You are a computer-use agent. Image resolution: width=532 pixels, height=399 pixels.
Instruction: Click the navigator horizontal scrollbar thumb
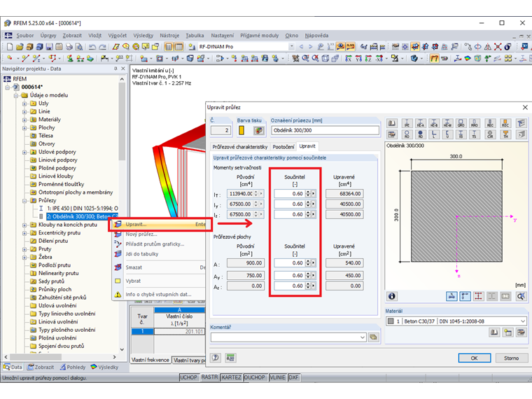tap(36, 357)
